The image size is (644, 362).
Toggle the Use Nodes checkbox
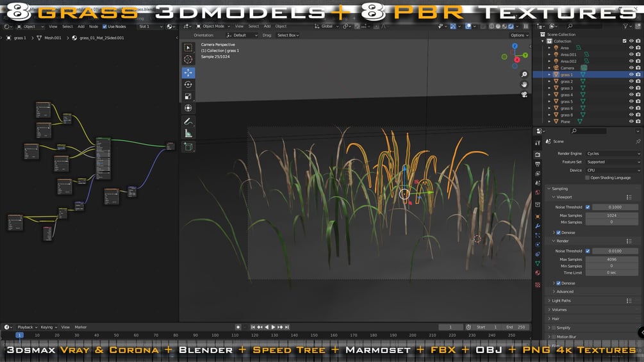point(104,26)
